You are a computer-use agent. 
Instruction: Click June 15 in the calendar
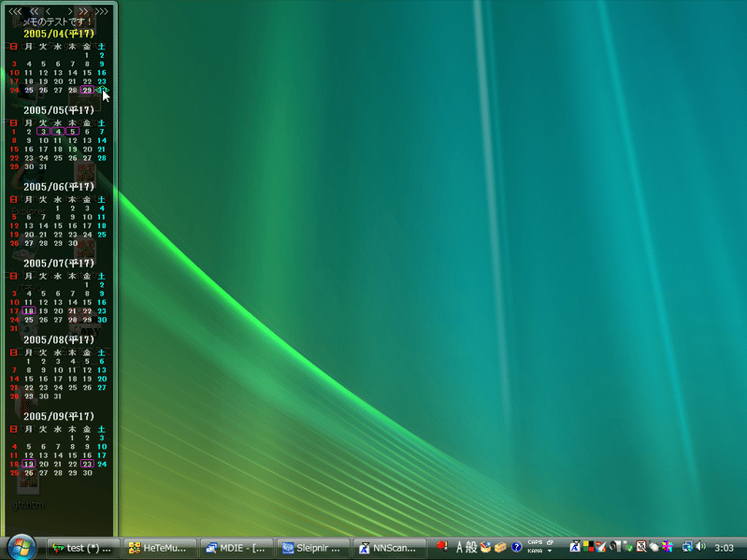58,225
